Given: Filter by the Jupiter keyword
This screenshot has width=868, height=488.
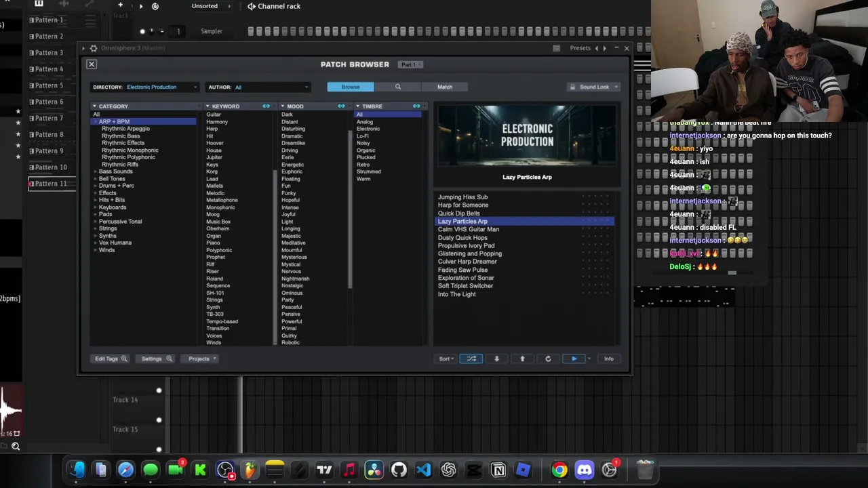Looking at the screenshot, I should coord(214,157).
